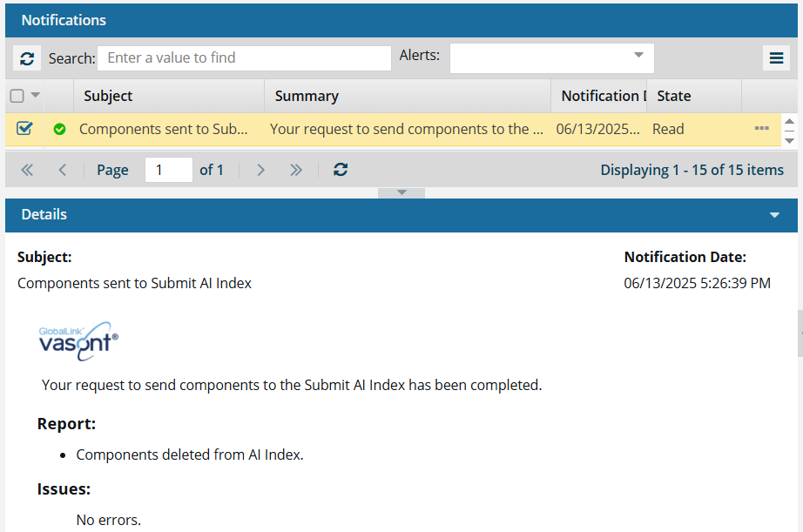
Task: Collapse the Details panel using header arrow
Action: [774, 215]
